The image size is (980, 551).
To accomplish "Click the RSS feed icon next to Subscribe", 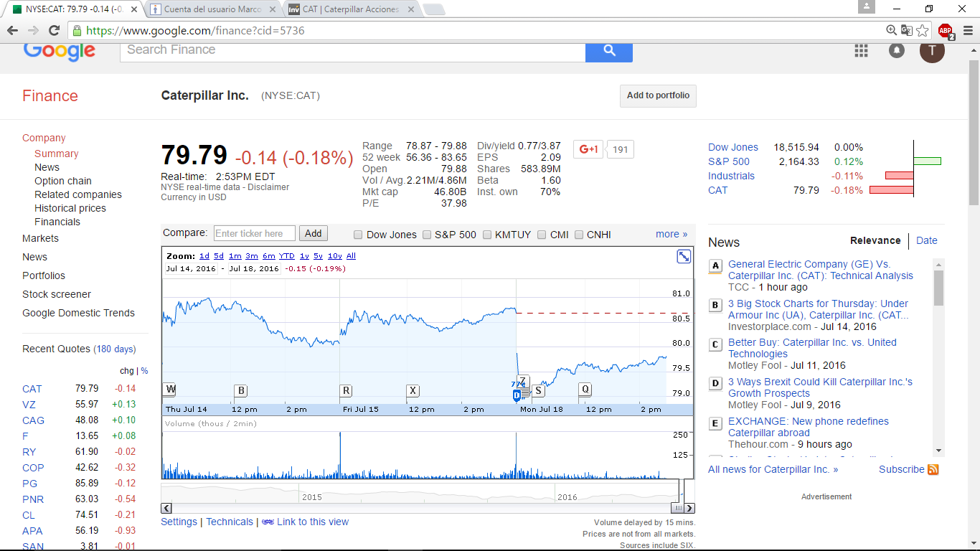I will point(933,469).
